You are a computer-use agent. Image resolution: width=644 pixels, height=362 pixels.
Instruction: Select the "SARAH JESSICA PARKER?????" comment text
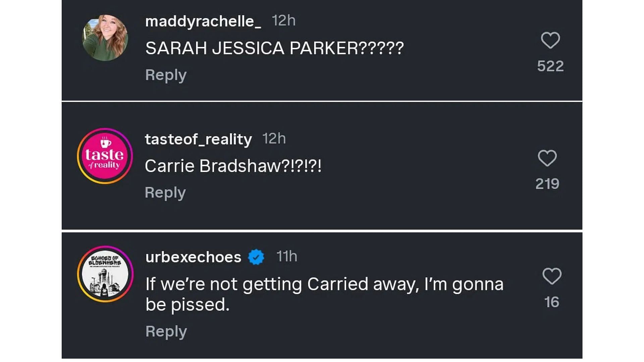(x=275, y=48)
